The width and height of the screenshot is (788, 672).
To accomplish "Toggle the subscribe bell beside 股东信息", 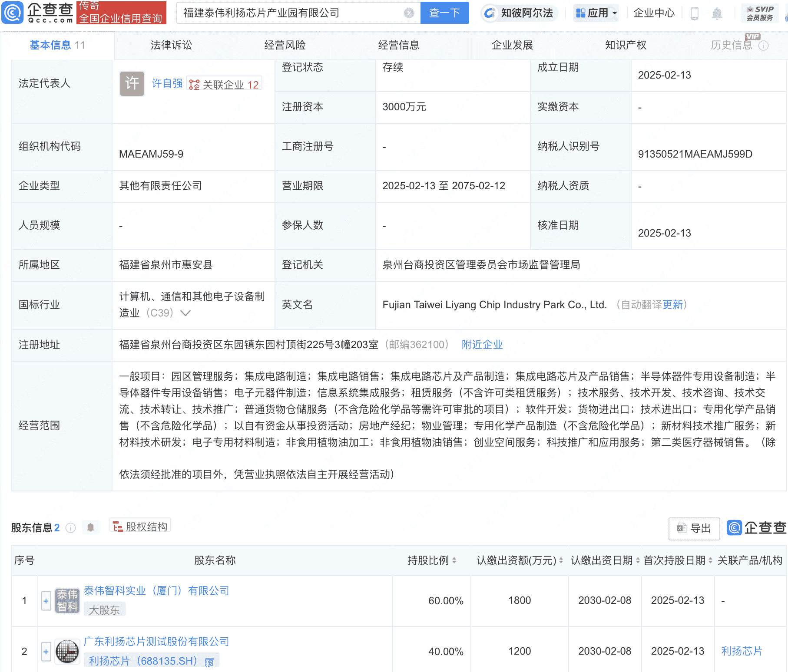I will pyautogui.click(x=91, y=527).
